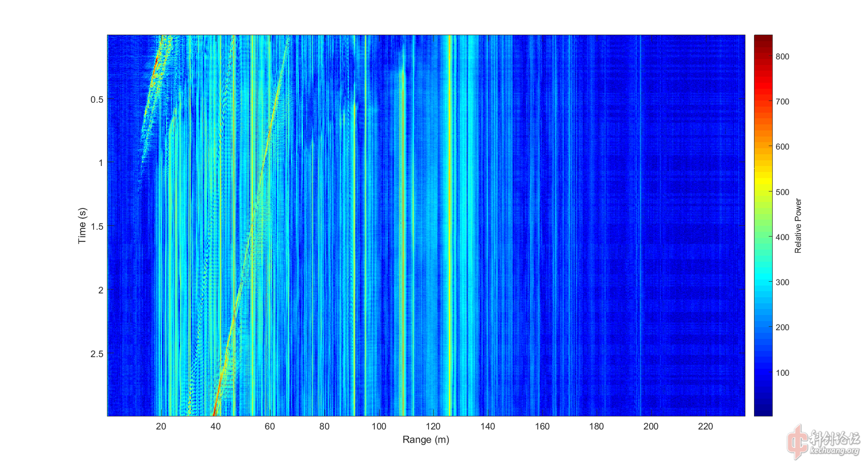Click the 100 tick label on colorbar
868x468 pixels.
click(x=782, y=373)
